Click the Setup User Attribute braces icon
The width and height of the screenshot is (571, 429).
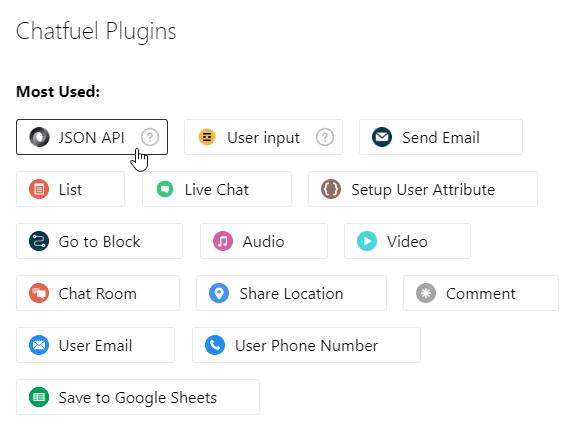point(331,189)
